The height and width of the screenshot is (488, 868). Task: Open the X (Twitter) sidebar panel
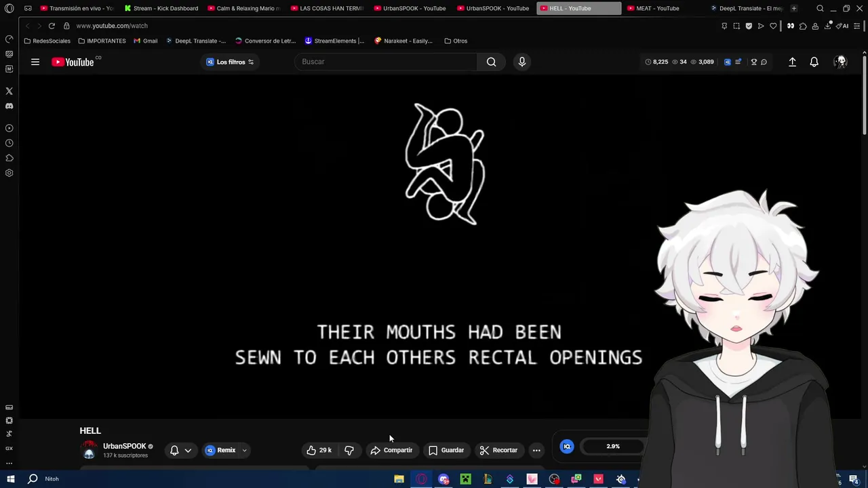point(9,91)
